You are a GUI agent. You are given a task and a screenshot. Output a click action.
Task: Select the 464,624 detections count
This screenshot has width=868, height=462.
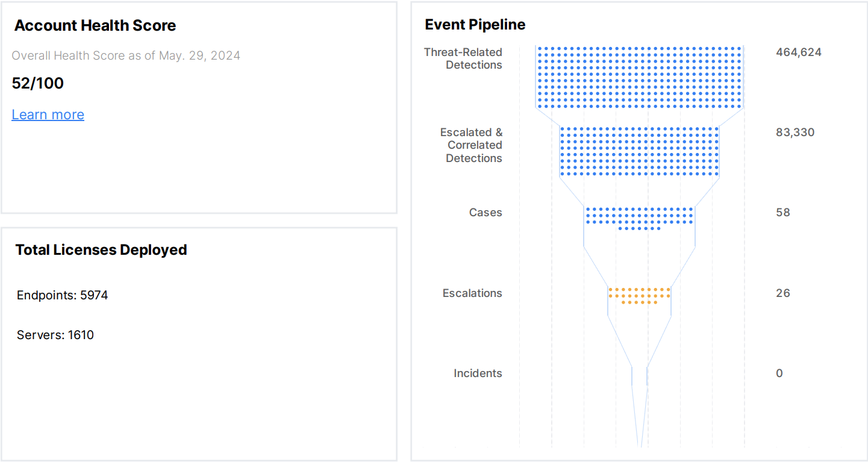point(798,52)
